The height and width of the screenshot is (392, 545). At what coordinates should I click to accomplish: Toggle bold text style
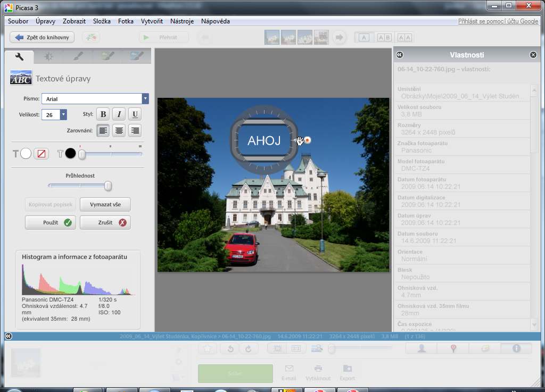click(103, 114)
